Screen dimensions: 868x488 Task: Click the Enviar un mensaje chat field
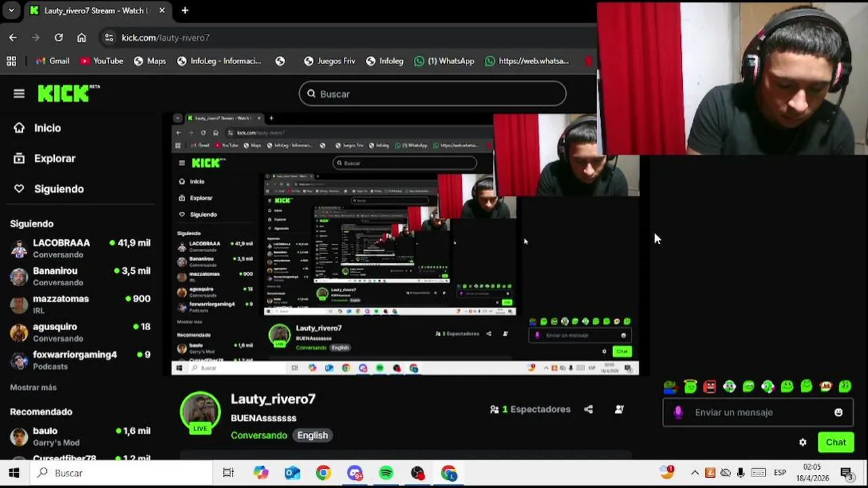[x=758, y=412]
